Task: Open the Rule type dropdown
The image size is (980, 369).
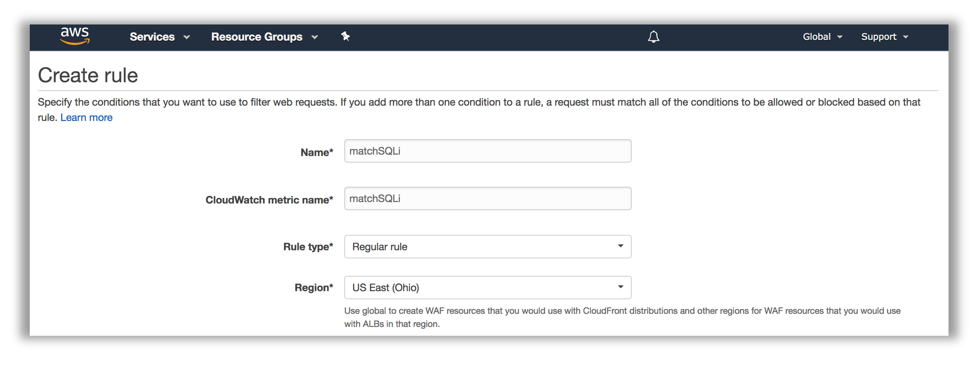Action: [487, 247]
